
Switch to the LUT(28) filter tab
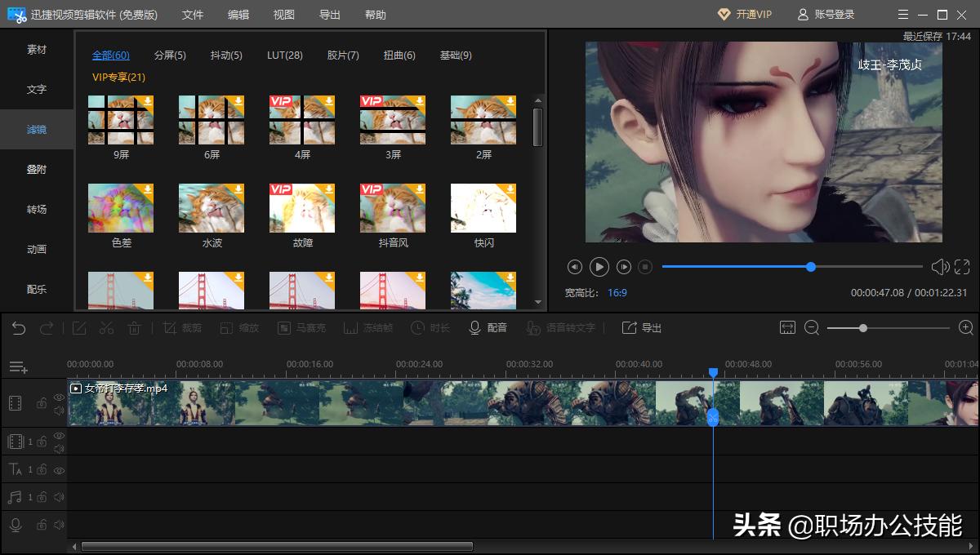[284, 55]
